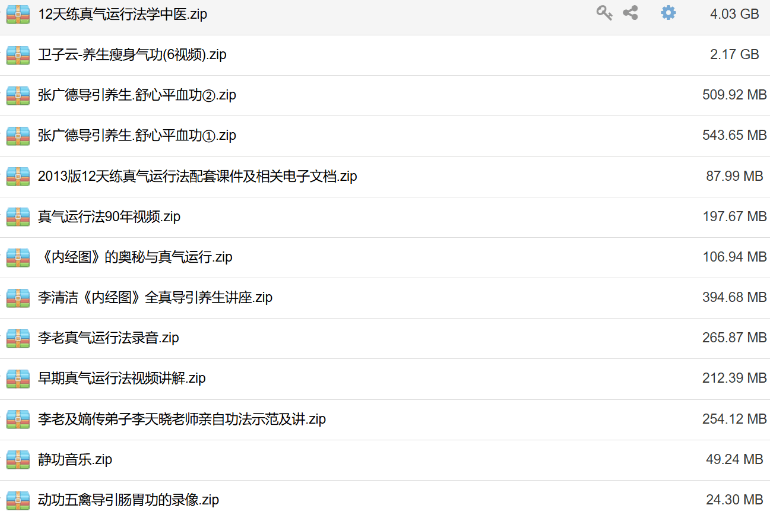
Task: Click the 509.92 MB size value
Action: point(734,95)
